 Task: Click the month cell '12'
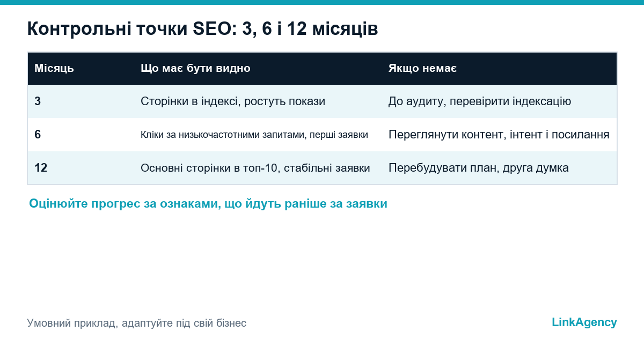(41, 168)
